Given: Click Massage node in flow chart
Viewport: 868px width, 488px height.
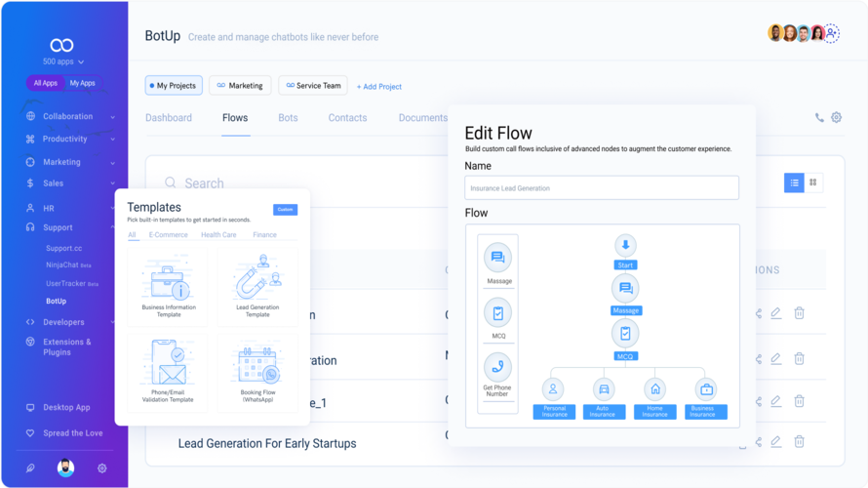Looking at the screenshot, I should (x=626, y=296).
